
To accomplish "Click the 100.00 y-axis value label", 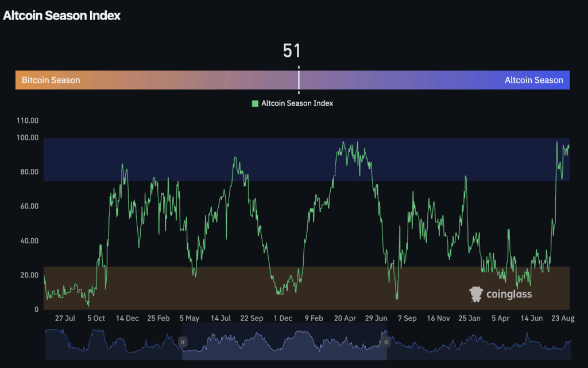I will click(28, 138).
